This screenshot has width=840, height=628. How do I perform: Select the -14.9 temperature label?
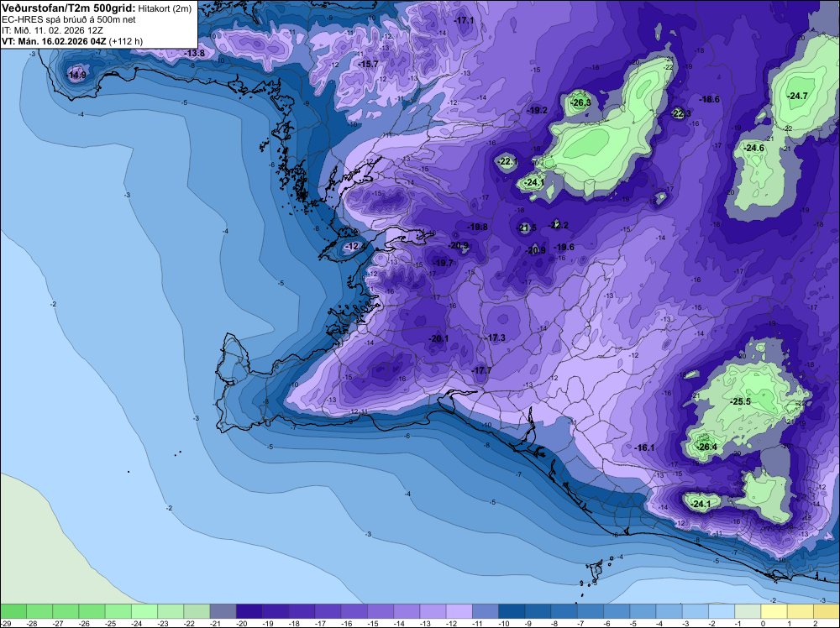click(76, 75)
